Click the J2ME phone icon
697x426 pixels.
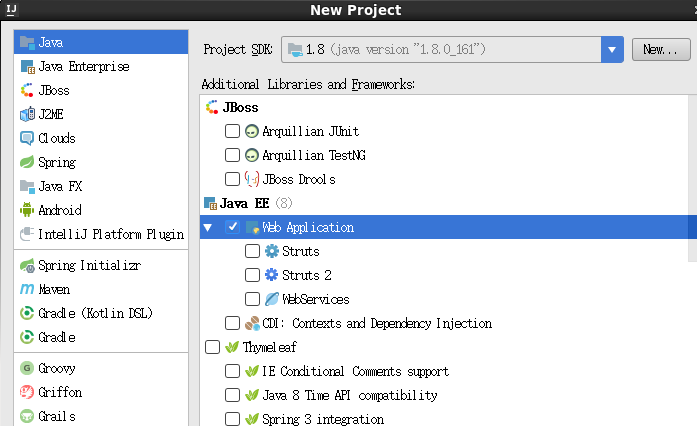click(x=27, y=114)
